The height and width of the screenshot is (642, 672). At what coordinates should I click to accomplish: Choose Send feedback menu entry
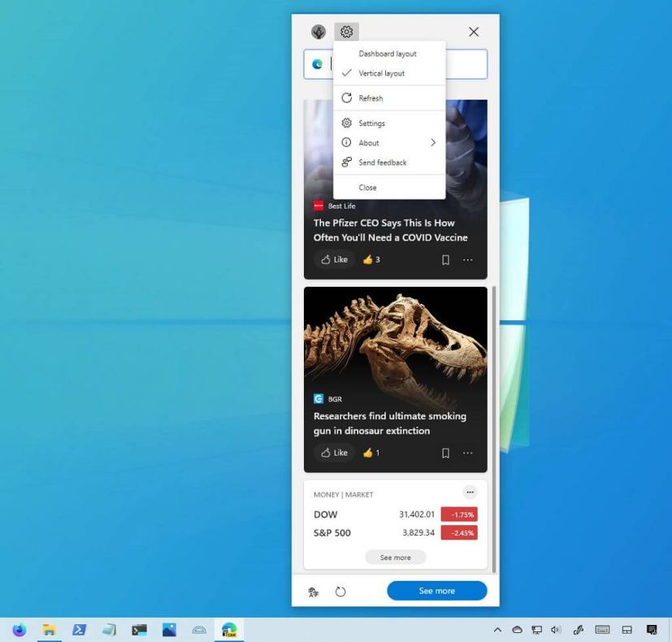(389, 163)
